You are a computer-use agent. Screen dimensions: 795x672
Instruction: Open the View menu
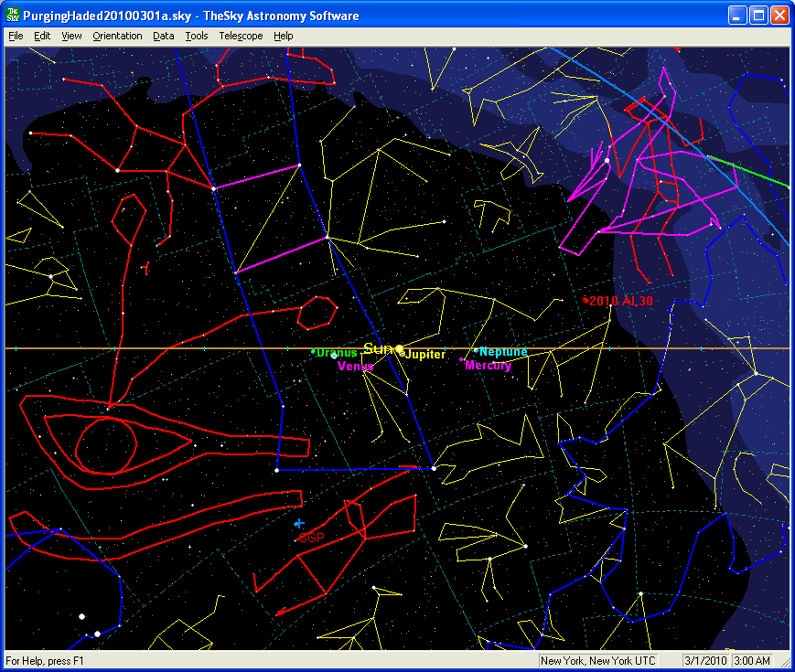pos(71,36)
